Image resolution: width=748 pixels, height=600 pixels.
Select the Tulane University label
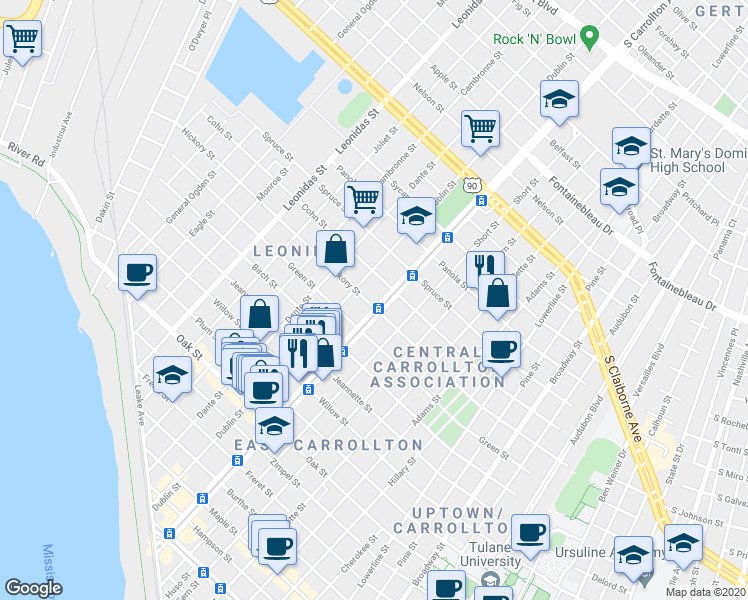point(490,554)
